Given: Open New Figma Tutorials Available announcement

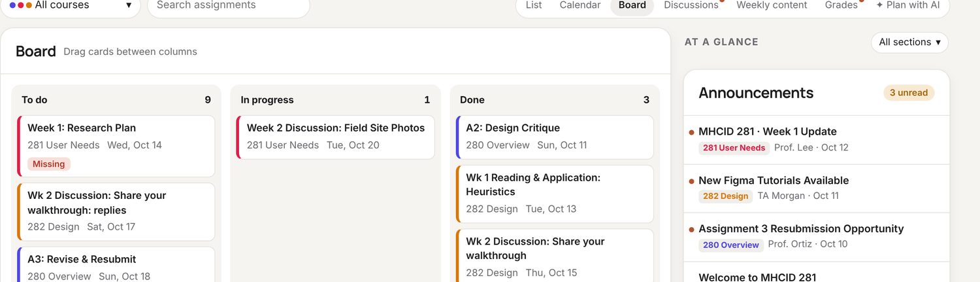Looking at the screenshot, I should tap(817, 188).
